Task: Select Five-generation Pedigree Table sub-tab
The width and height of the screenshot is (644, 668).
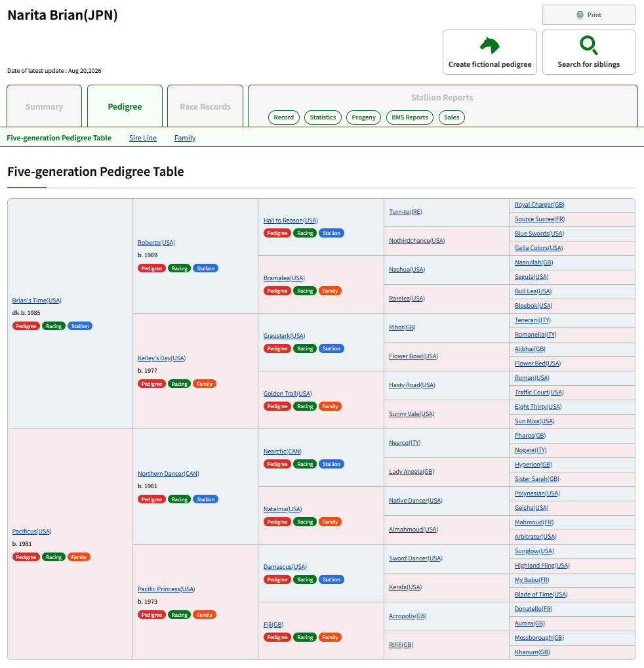Action: click(x=59, y=138)
